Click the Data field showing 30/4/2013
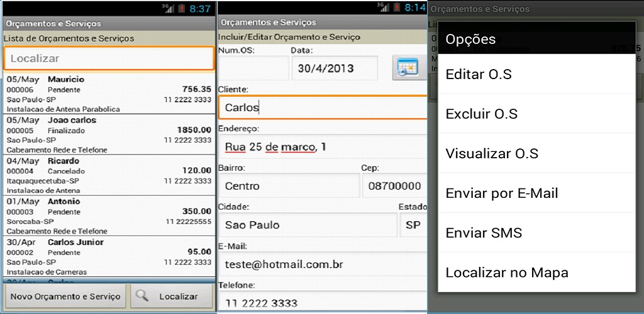 coord(335,68)
